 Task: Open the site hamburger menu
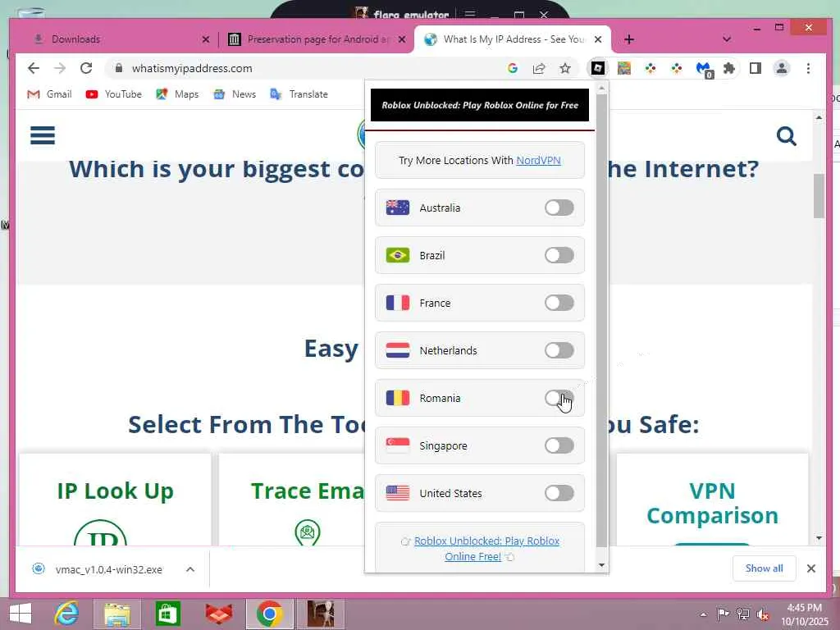click(43, 135)
